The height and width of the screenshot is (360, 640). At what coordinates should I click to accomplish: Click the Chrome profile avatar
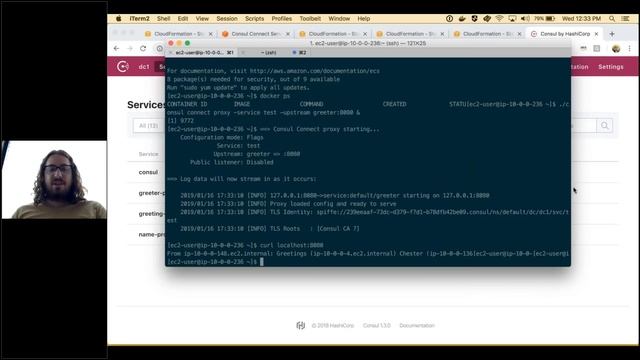[616, 49]
